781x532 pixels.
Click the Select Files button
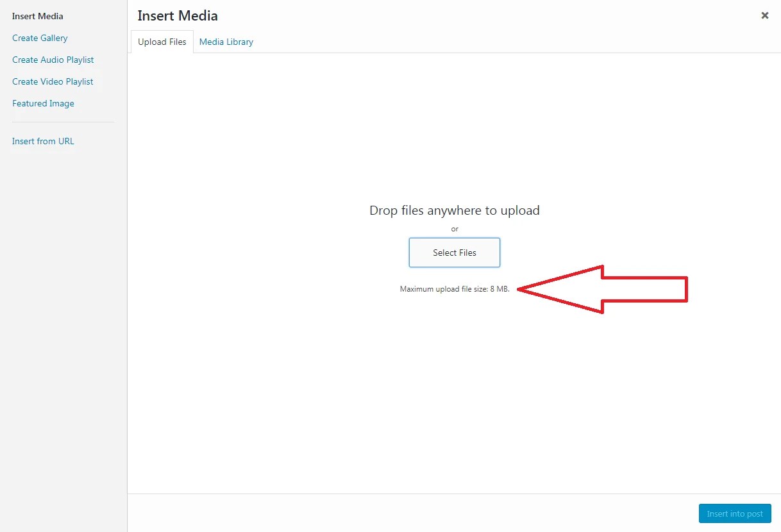coord(454,253)
